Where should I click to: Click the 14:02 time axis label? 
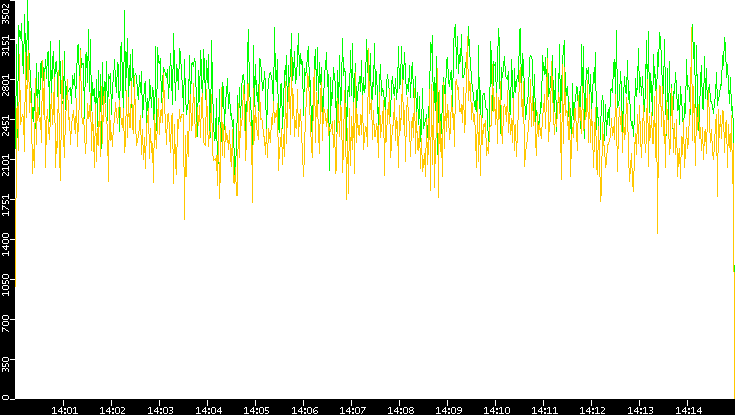tap(112, 410)
